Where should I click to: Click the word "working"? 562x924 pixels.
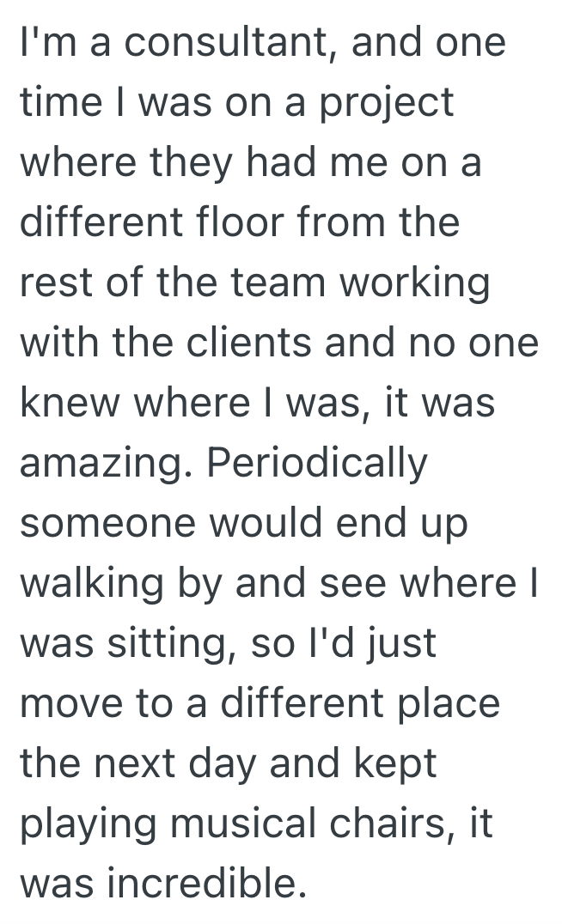pyautogui.click(x=418, y=284)
